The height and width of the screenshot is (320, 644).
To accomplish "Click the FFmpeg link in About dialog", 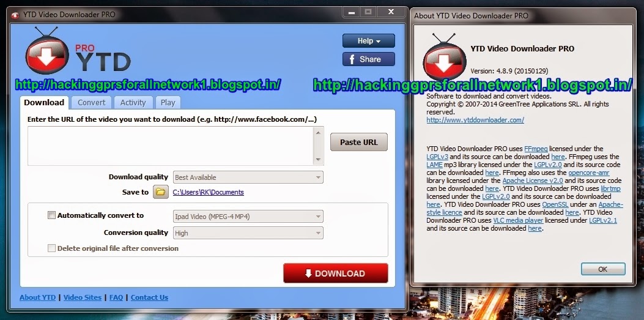I will [536, 149].
